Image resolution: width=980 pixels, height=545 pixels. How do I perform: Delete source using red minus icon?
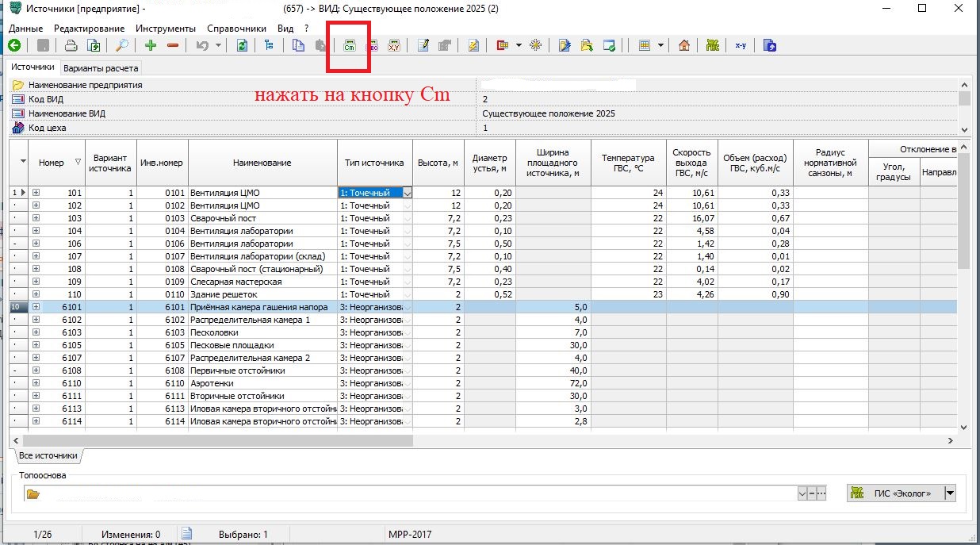[172, 46]
